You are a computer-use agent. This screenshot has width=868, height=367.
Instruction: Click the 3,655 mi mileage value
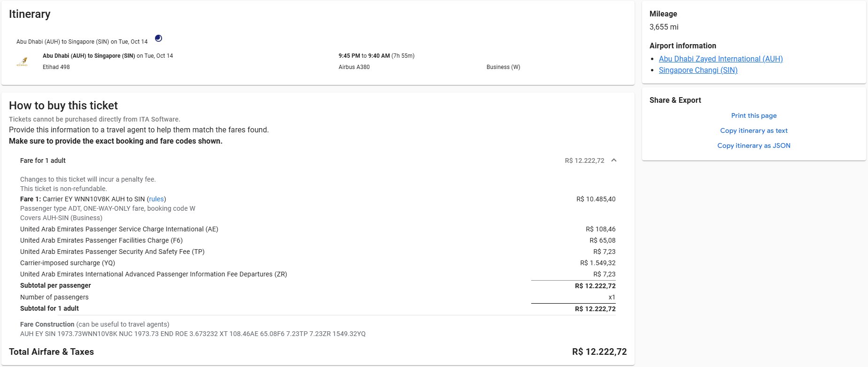pyautogui.click(x=664, y=27)
